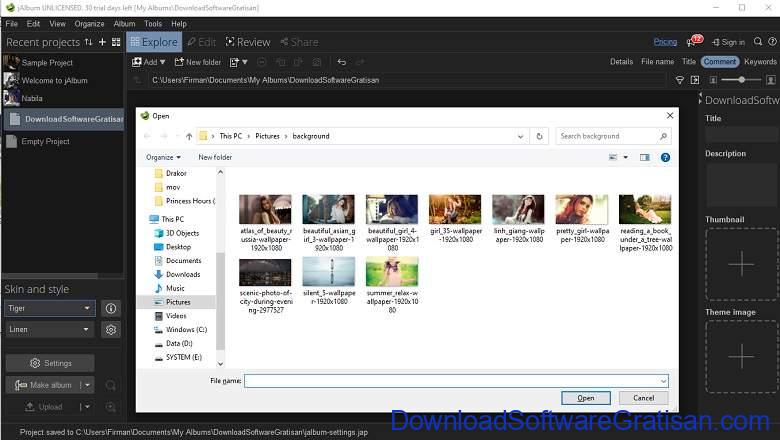Adjust the thumbnail size slider
This screenshot has width=780, height=440.
(x=741, y=80)
